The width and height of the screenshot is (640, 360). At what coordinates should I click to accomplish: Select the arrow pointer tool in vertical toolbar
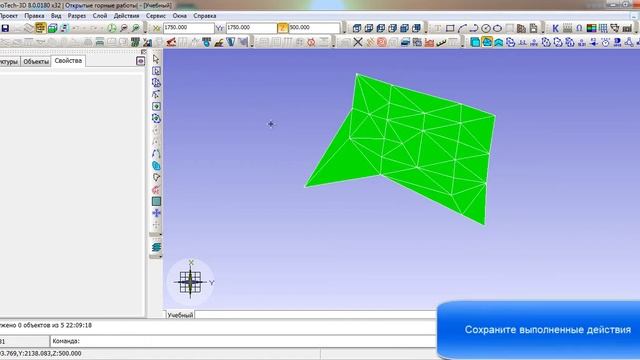pos(156,59)
